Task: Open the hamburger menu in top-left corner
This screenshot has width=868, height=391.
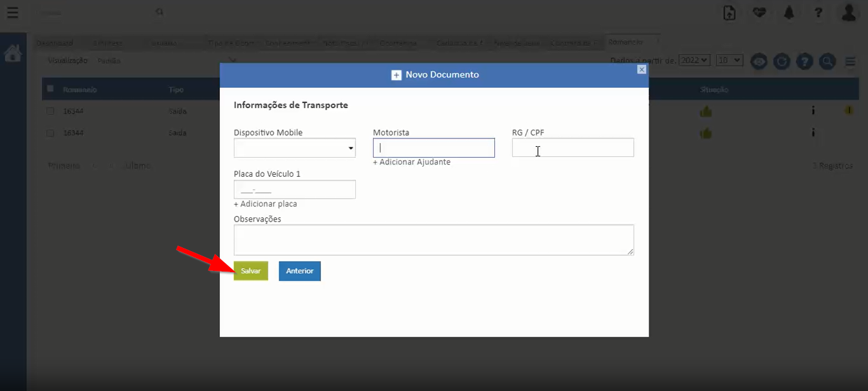Action: (x=12, y=13)
